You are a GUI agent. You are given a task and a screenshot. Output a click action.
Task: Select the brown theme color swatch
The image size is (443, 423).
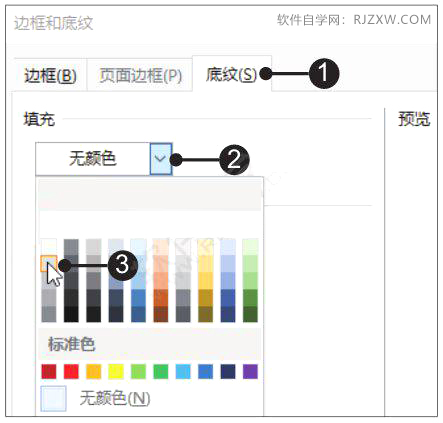tap(161, 314)
